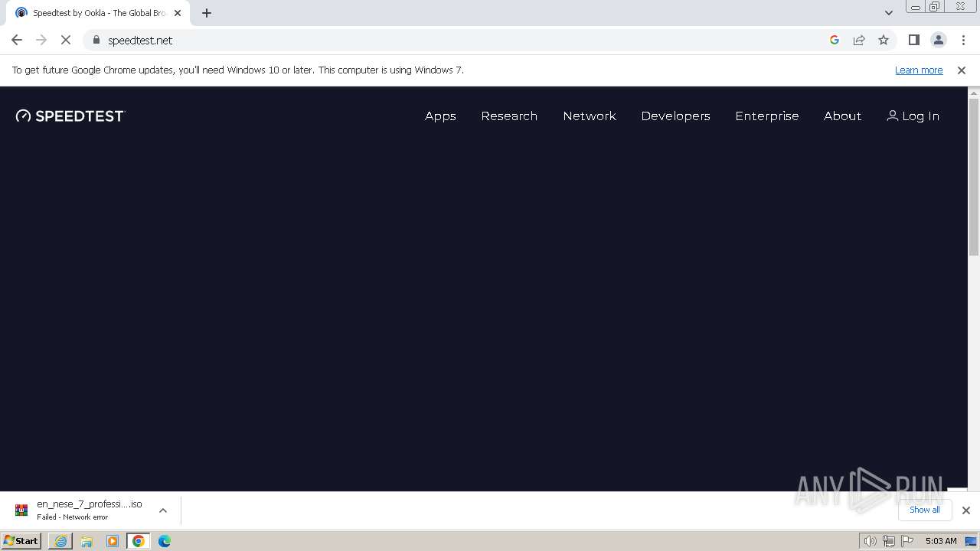This screenshot has height=551, width=980.
Task: Select Chrome in taskbar
Action: point(139,541)
